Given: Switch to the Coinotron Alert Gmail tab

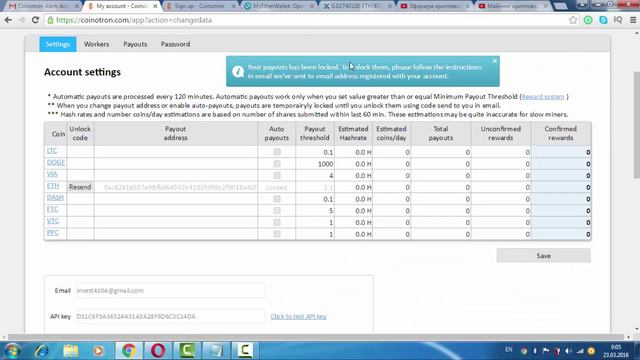Looking at the screenshot, I should pos(43,6).
